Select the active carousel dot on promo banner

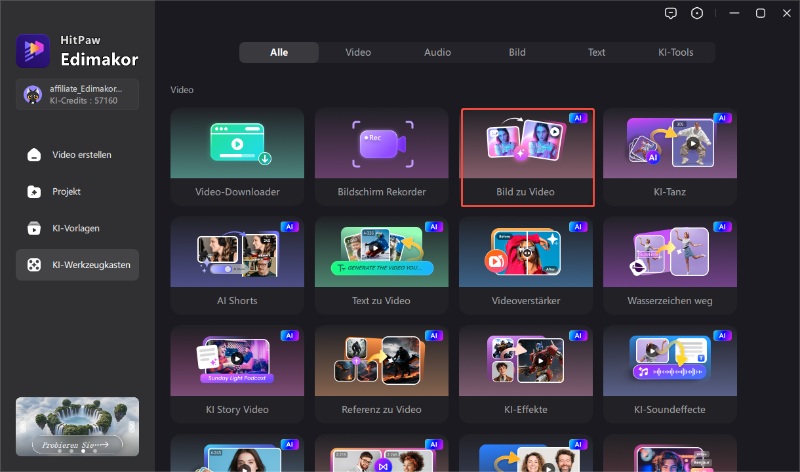click(x=83, y=451)
